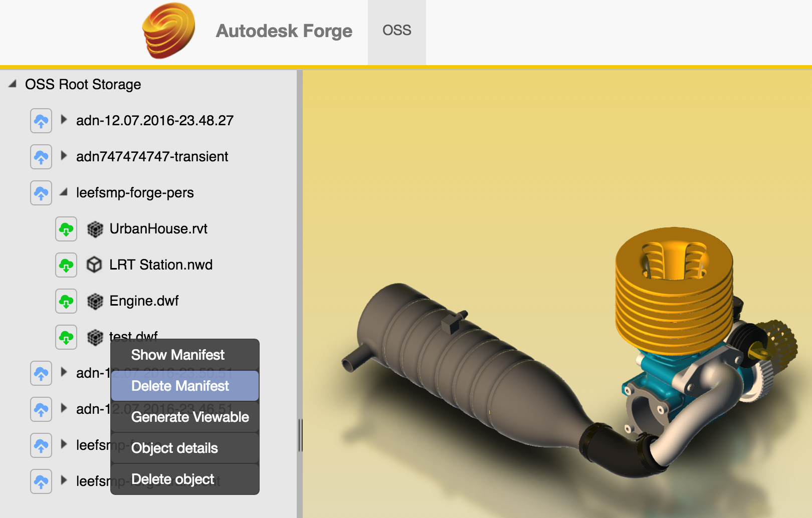Expand the adn747474747-transient bucket
Image resolution: width=812 pixels, height=518 pixels.
[64, 156]
